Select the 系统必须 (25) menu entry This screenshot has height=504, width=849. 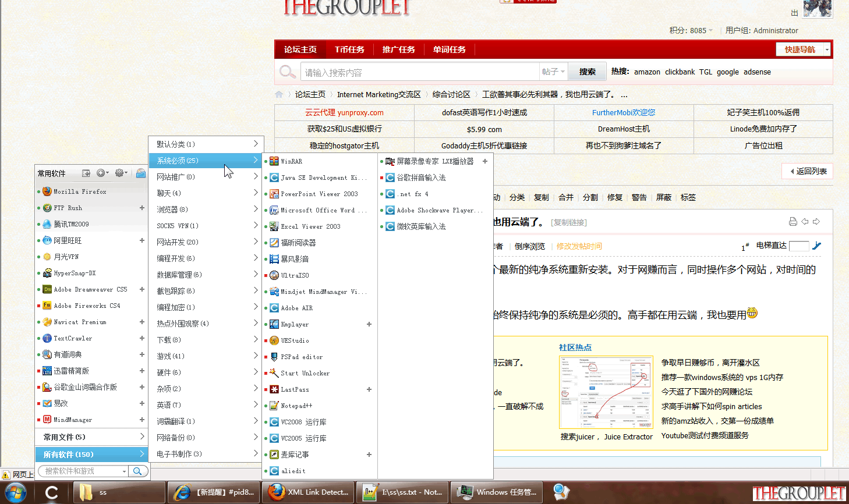coord(206,160)
